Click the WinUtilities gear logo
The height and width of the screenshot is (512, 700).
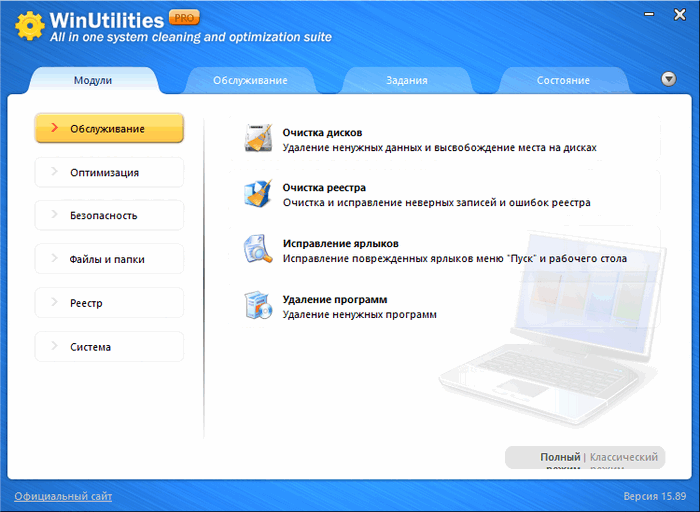coord(29,25)
